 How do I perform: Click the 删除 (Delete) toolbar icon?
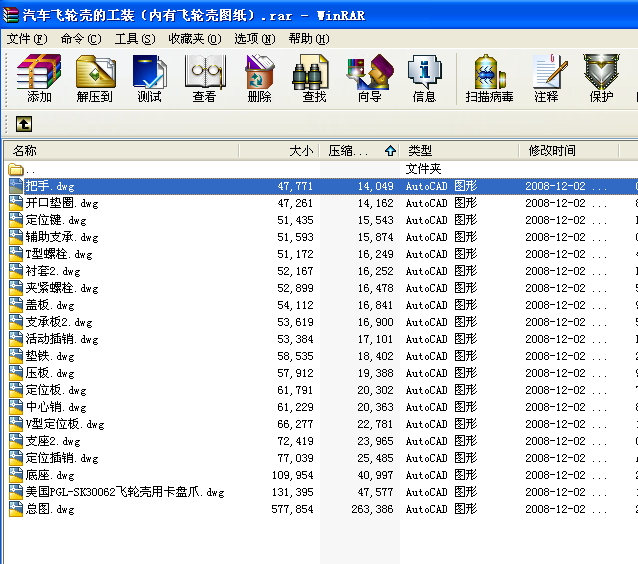259,79
